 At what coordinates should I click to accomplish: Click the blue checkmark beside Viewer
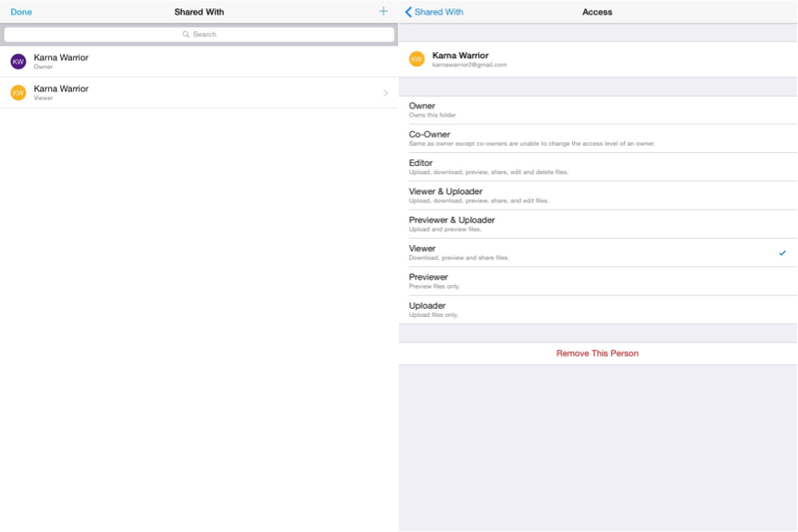coord(782,252)
